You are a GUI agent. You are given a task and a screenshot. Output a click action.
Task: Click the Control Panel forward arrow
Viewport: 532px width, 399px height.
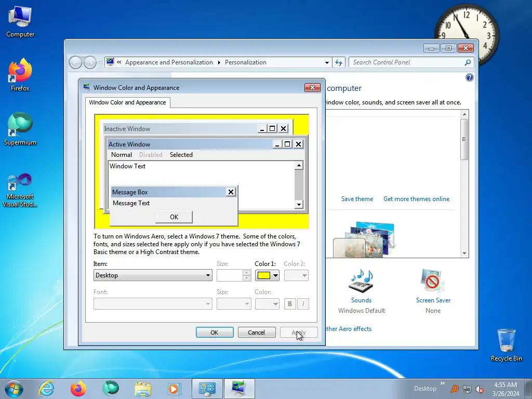90,62
